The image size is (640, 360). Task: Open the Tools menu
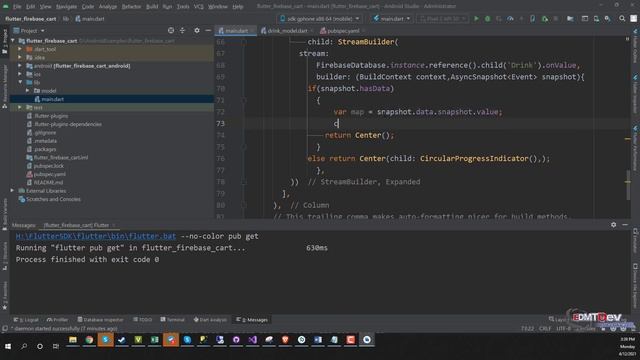[182, 7]
